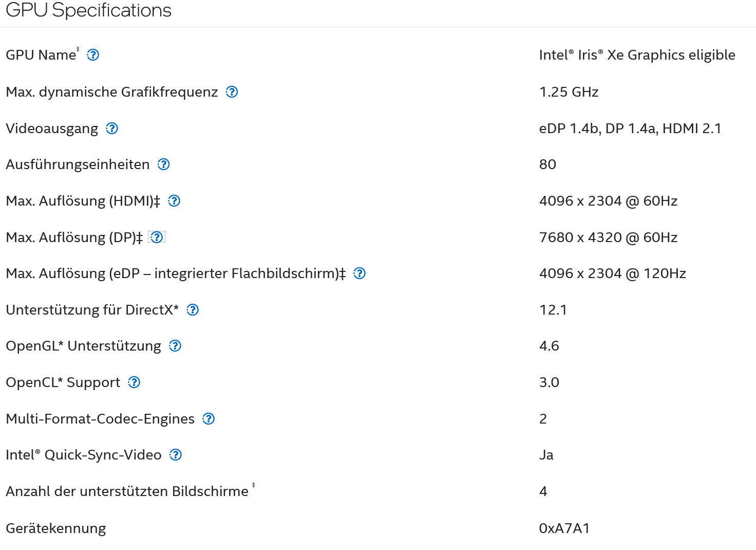Click the device ID value 0xA7A1
The image size is (756, 550).
point(564,528)
